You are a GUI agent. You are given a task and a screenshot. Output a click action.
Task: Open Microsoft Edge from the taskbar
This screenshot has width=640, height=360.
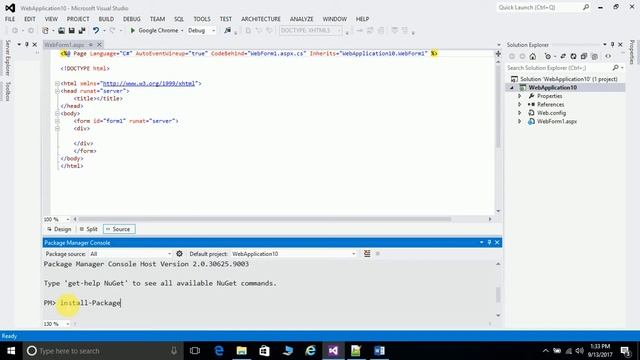pyautogui.click(x=219, y=351)
